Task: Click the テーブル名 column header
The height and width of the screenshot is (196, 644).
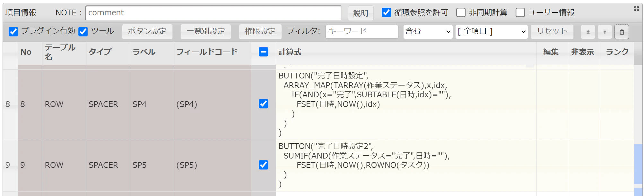Action: click(x=64, y=53)
